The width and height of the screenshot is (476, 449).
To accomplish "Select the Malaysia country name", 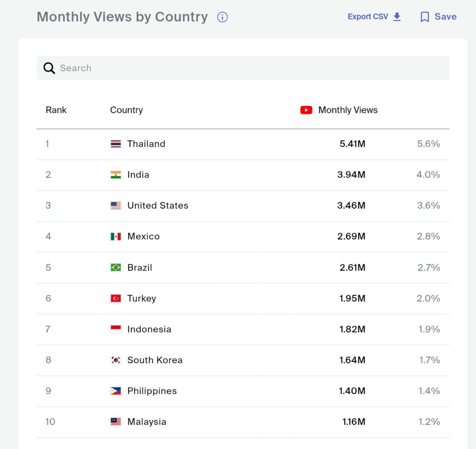I will point(147,422).
